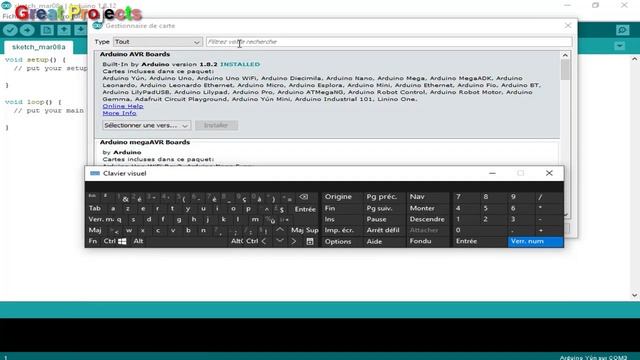Image resolution: width=640 pixels, height=360 pixels.
Task: Open the Serial Monitor magnifier icon
Action: (622, 30)
